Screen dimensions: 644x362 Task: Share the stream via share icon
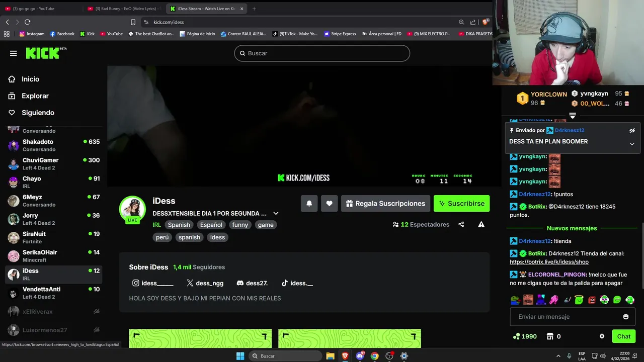(461, 224)
